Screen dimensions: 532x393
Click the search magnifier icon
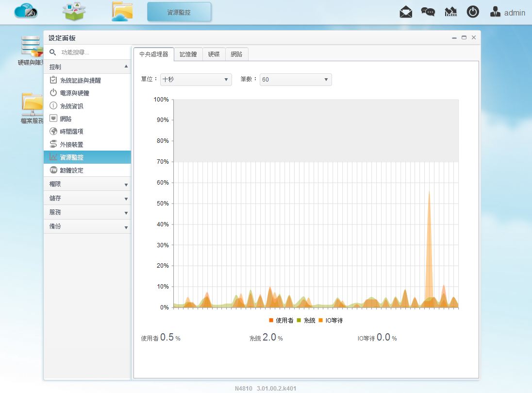tap(52, 52)
